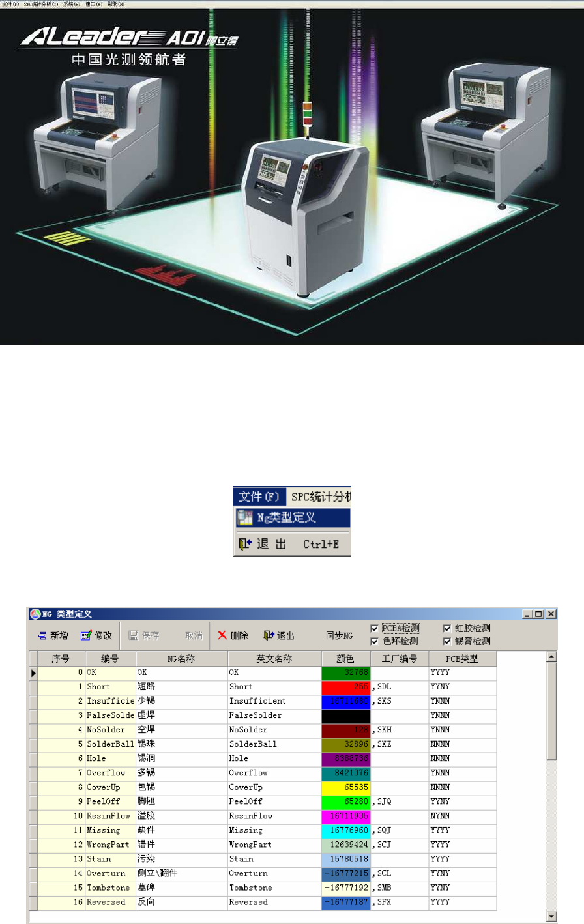The image size is (584, 924).
Task: Click the table scrollbar up arrow
Action: [x=551, y=657]
